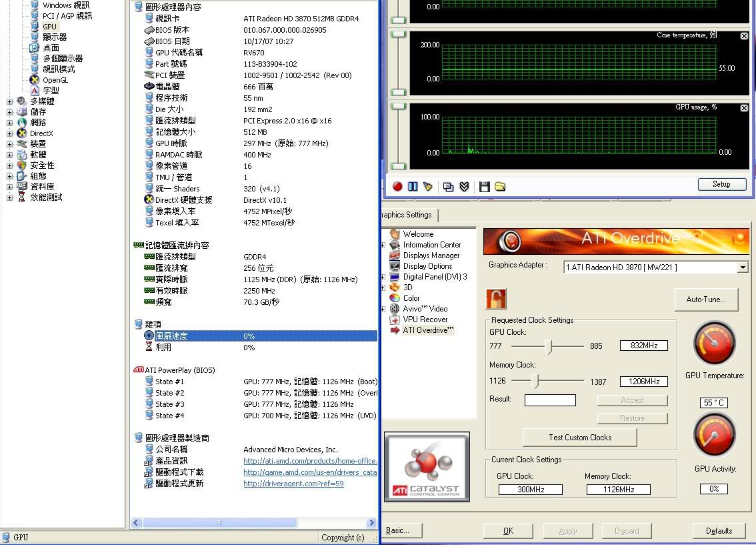Click the Overdrive unlock padlock icon

click(x=496, y=299)
